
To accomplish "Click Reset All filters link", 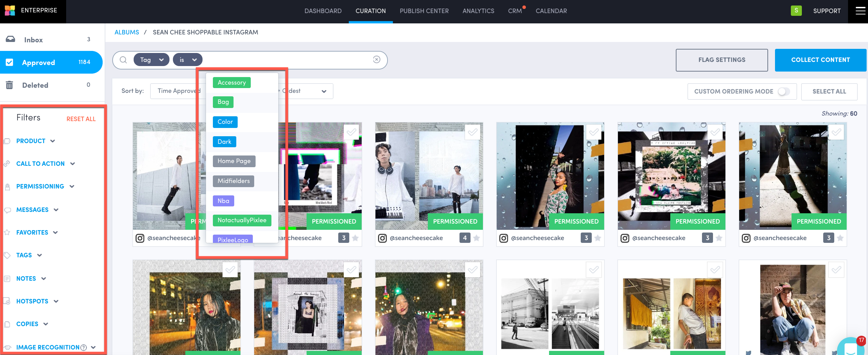I will coord(81,119).
